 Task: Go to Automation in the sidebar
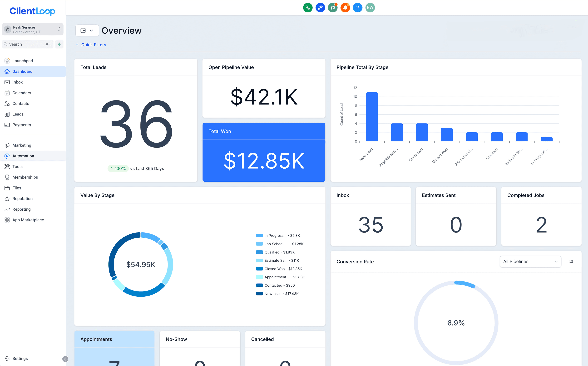pyautogui.click(x=23, y=156)
